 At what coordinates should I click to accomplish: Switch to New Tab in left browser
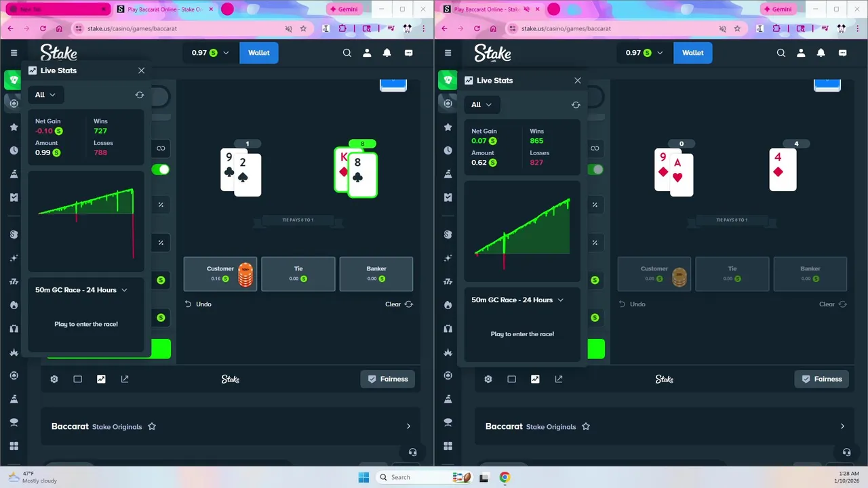pyautogui.click(x=56, y=9)
